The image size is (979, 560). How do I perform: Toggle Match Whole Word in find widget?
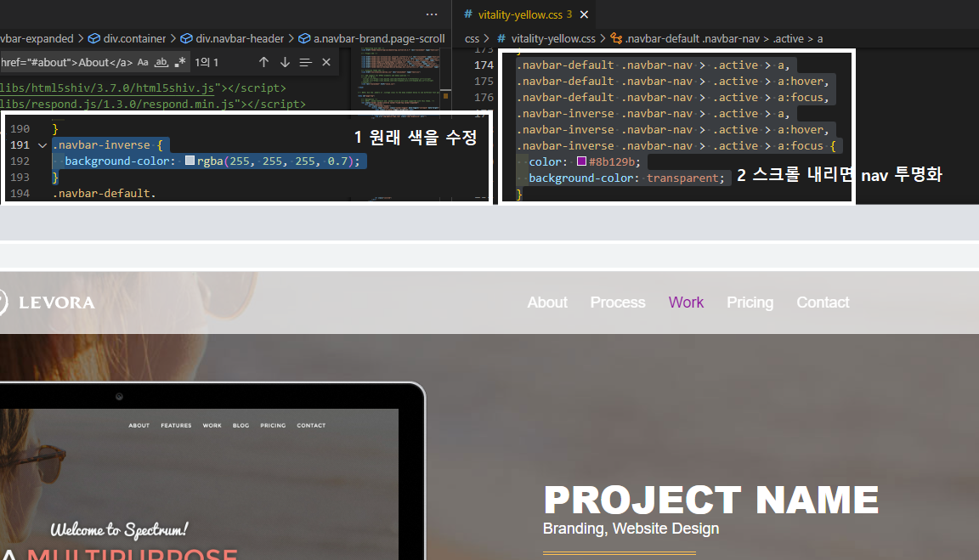click(x=161, y=62)
